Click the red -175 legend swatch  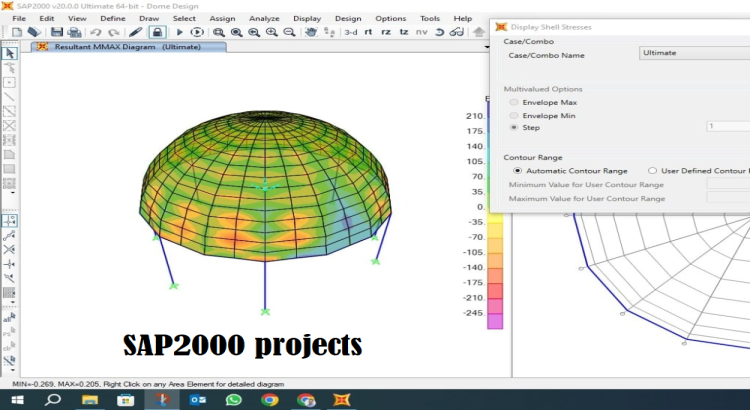(495, 290)
